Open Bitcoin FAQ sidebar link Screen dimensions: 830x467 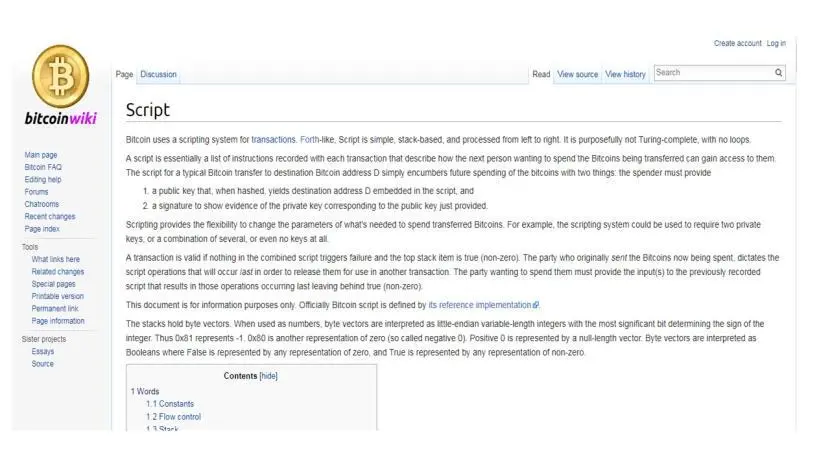43,167
